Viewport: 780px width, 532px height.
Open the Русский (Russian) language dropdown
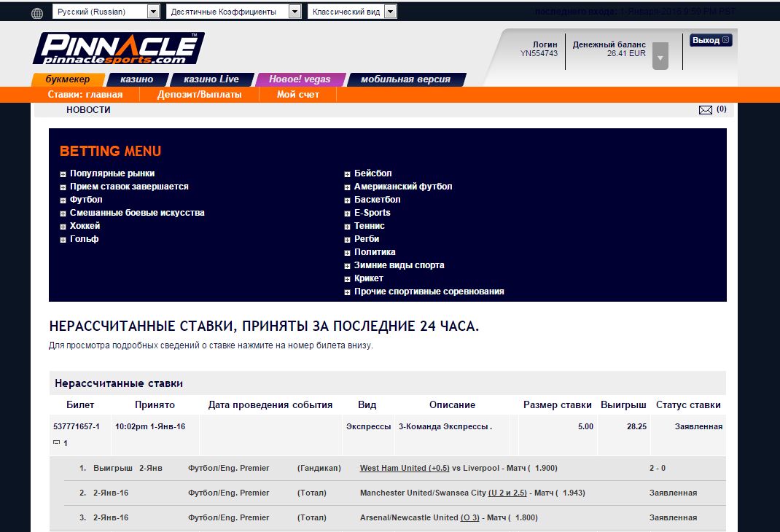pos(106,12)
